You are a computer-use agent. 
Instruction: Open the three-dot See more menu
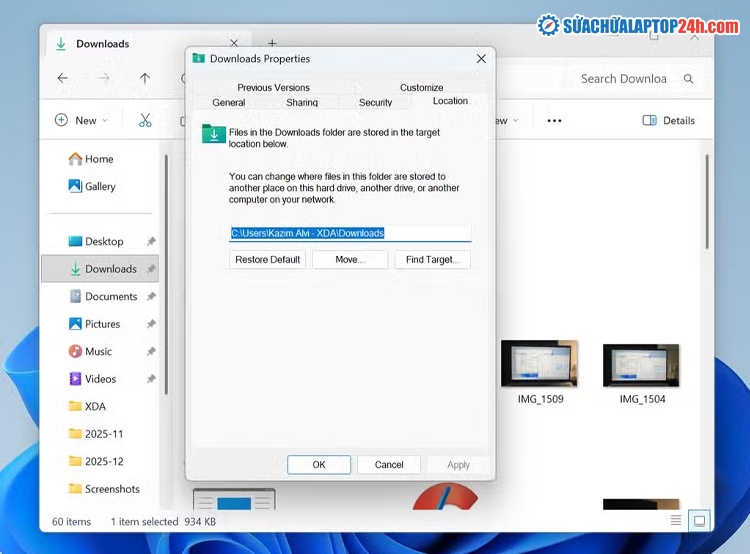tap(554, 120)
